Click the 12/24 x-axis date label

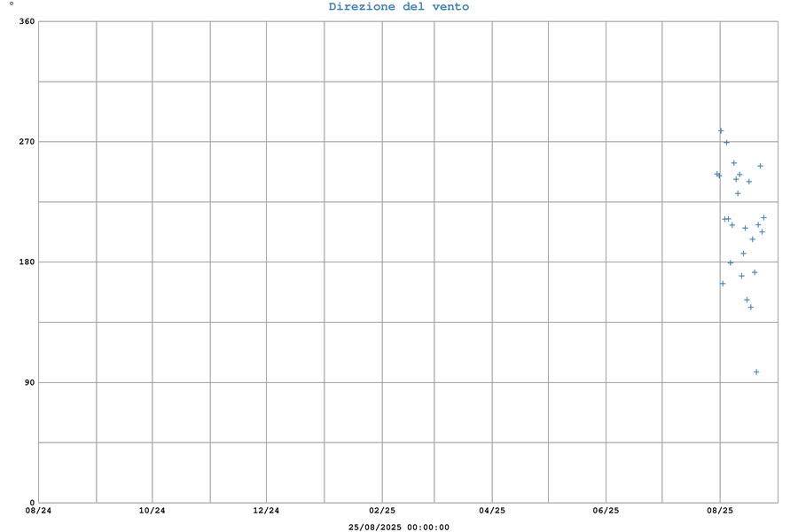click(x=266, y=511)
